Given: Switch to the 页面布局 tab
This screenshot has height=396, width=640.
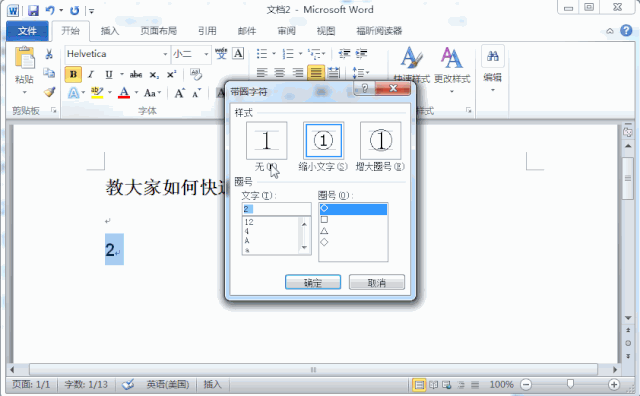Looking at the screenshot, I should 159,31.
